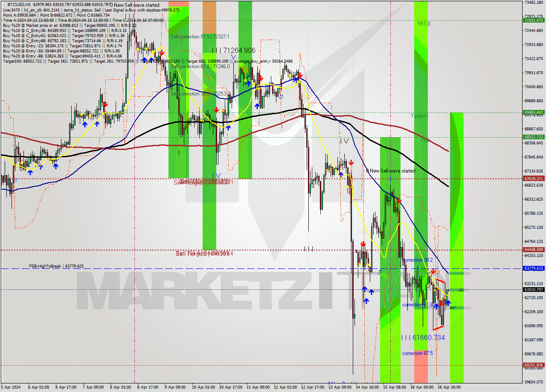Click the red 64458.509 price tag
546x392 pixels.
click(x=534, y=249)
